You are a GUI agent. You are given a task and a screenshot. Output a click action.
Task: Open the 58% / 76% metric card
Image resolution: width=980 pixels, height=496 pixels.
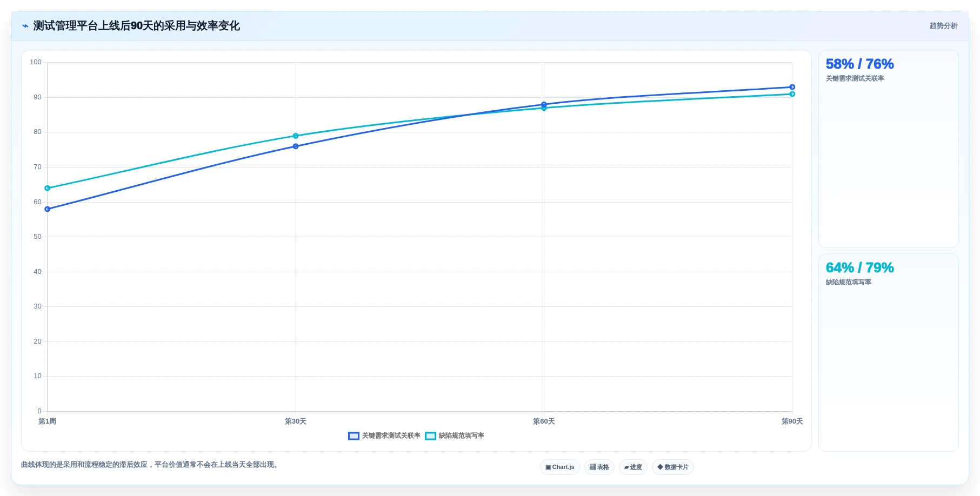pyautogui.click(x=889, y=149)
